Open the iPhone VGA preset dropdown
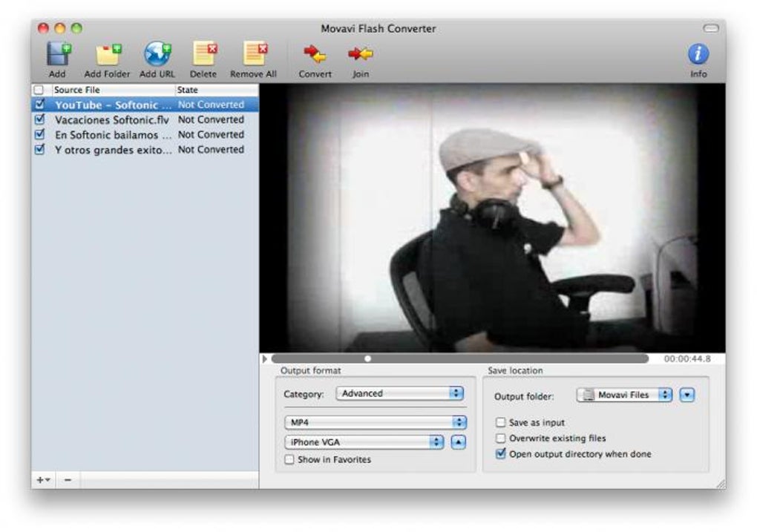 (x=364, y=441)
